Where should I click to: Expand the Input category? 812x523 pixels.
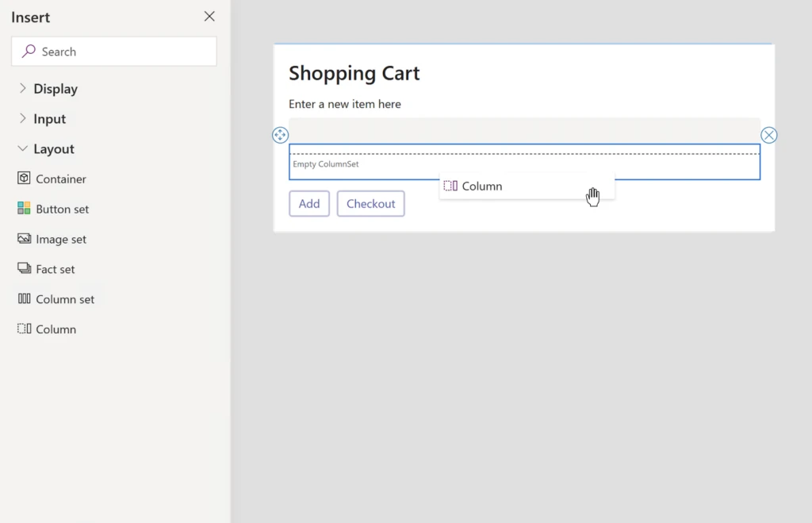click(50, 119)
